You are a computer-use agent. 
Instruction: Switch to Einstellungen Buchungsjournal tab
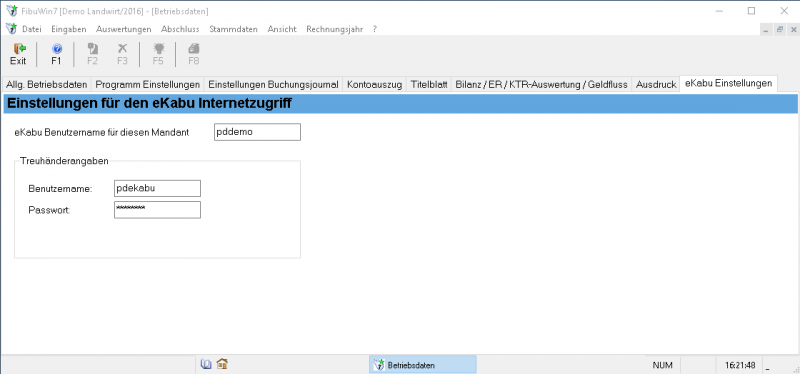point(273,85)
